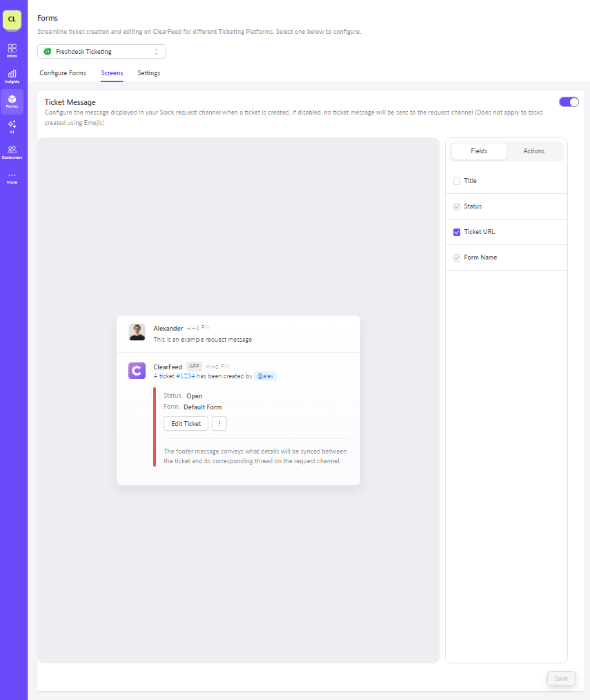Viewport: 590px width, 700px height.
Task: Click the Save button
Action: (x=560, y=679)
